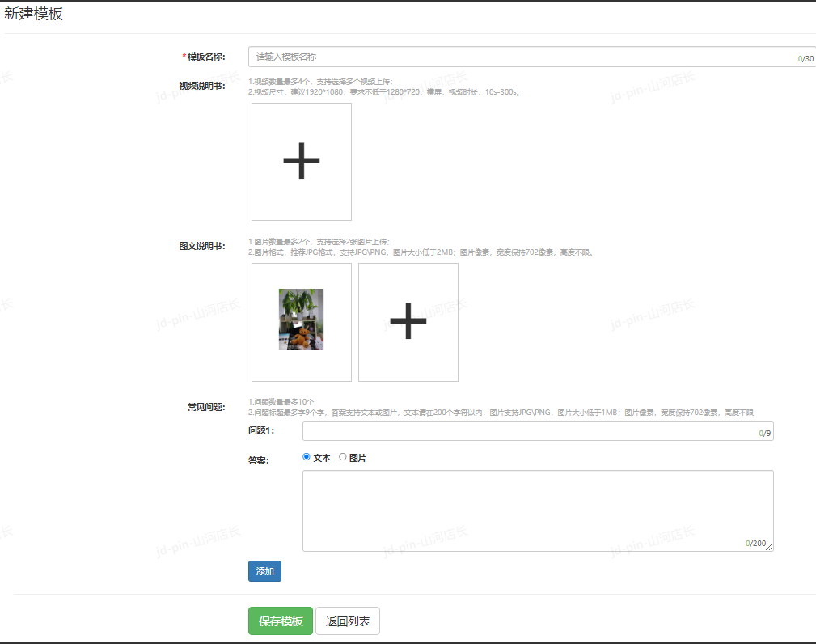Open the uploaded plant image thumbnail
This screenshot has width=816, height=644.
point(301,319)
